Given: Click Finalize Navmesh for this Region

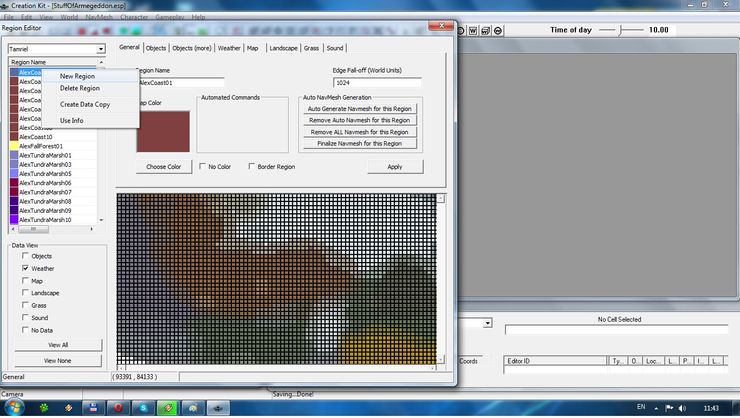Looking at the screenshot, I should (359, 143).
